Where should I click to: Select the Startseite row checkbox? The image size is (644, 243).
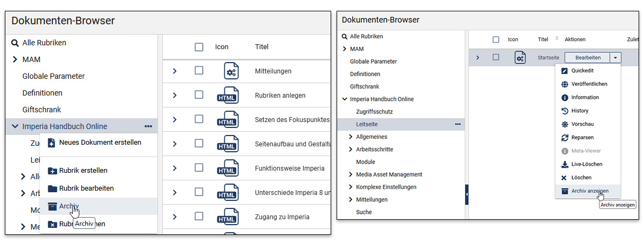496,57
